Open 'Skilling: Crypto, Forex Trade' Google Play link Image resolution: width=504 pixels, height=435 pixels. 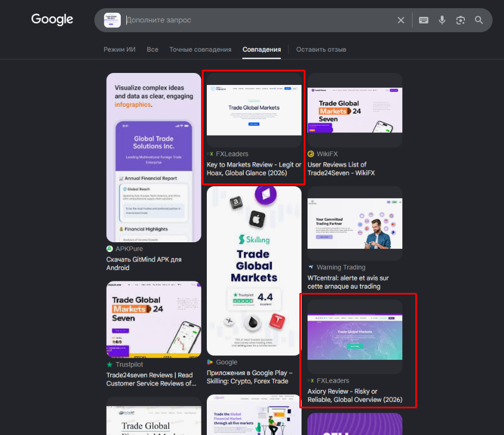pos(249,377)
